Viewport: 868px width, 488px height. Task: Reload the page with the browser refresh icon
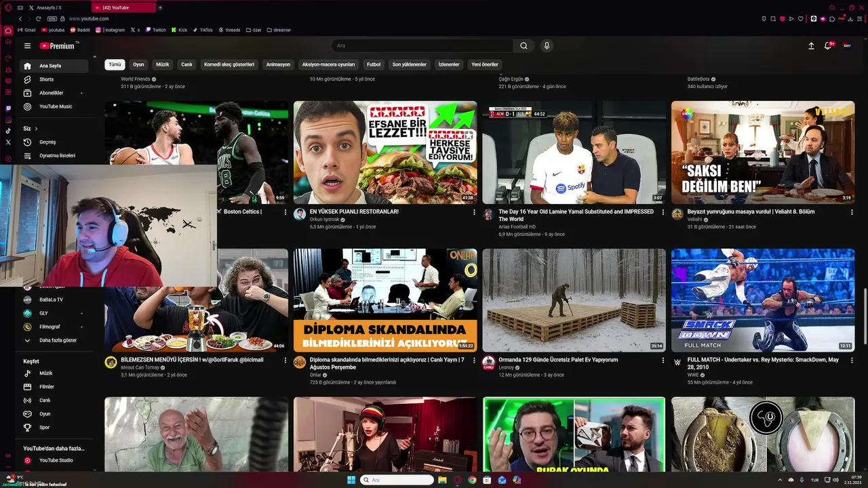[39, 19]
